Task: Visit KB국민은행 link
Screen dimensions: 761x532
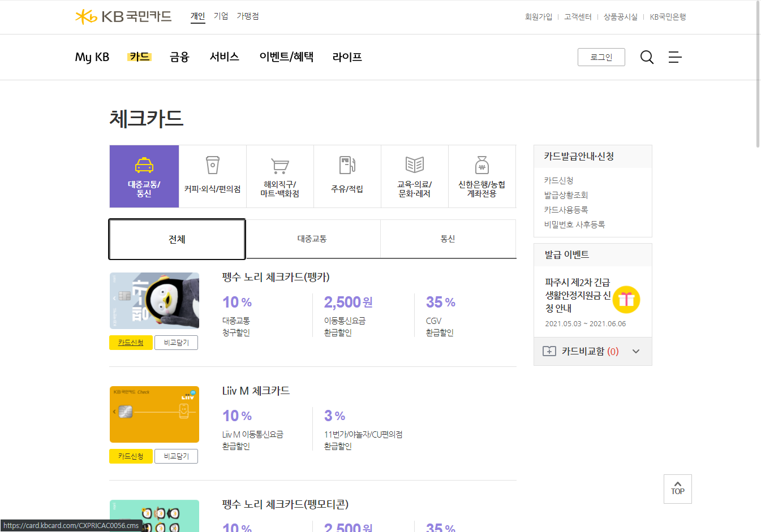Action: coord(668,17)
